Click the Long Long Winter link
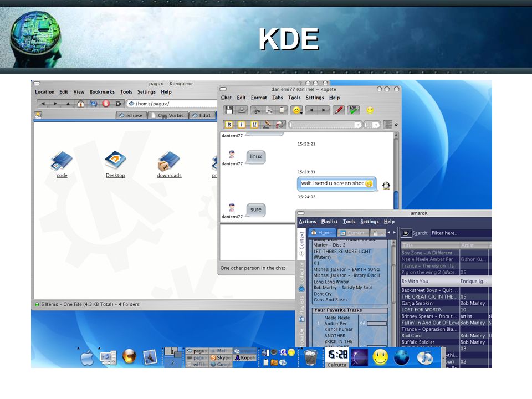The image size is (532, 399). (331, 282)
